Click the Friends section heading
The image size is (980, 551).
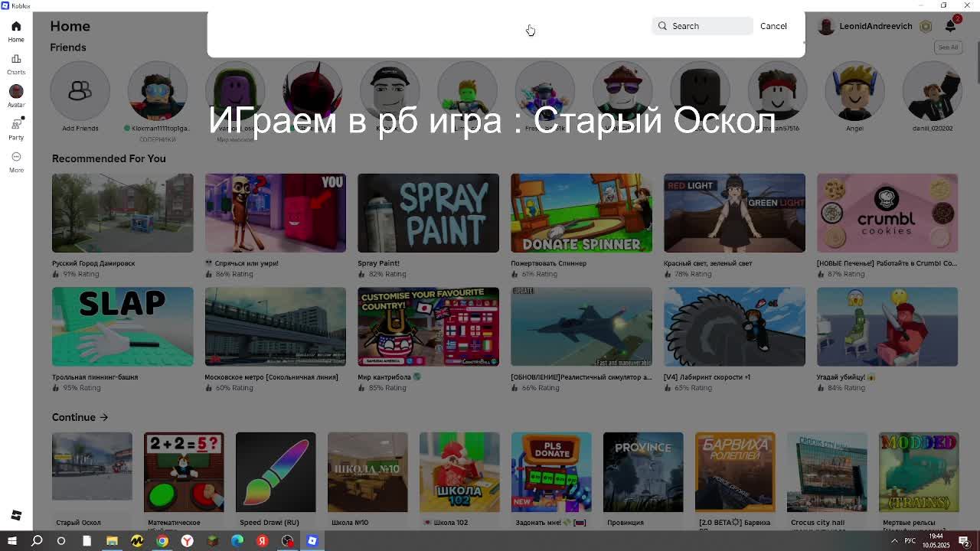[68, 47]
